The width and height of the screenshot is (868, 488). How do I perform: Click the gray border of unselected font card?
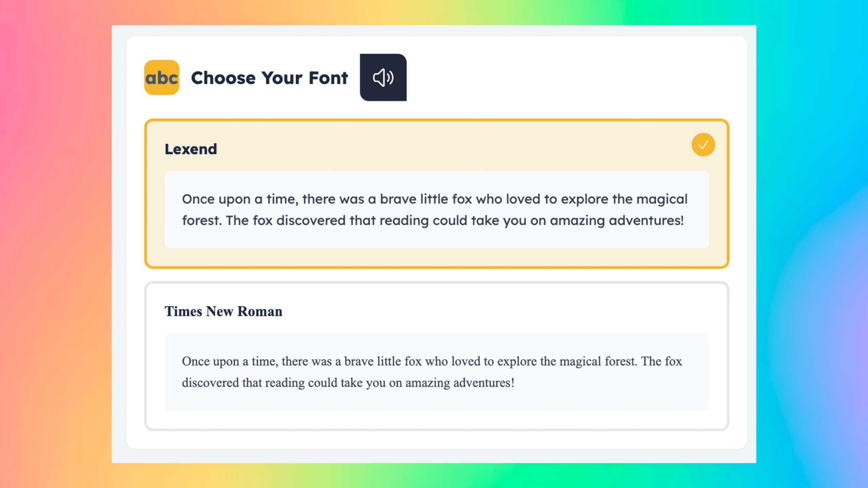pos(437,282)
